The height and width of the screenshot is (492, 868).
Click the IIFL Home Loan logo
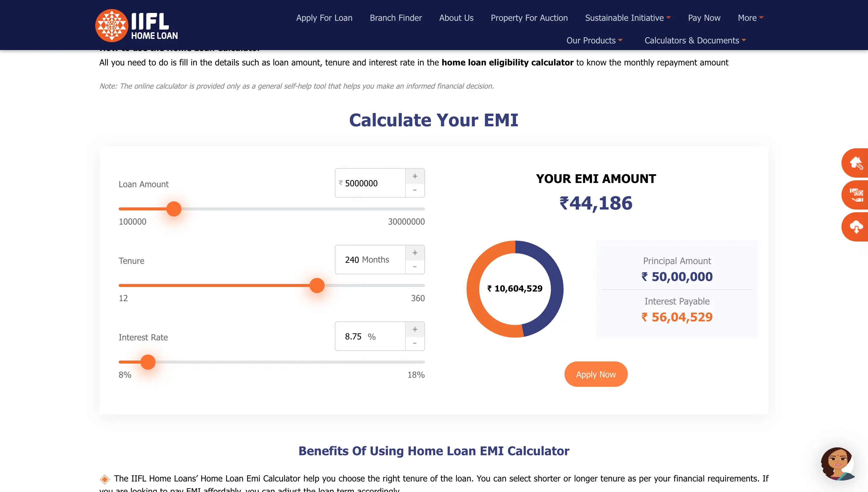point(137,26)
